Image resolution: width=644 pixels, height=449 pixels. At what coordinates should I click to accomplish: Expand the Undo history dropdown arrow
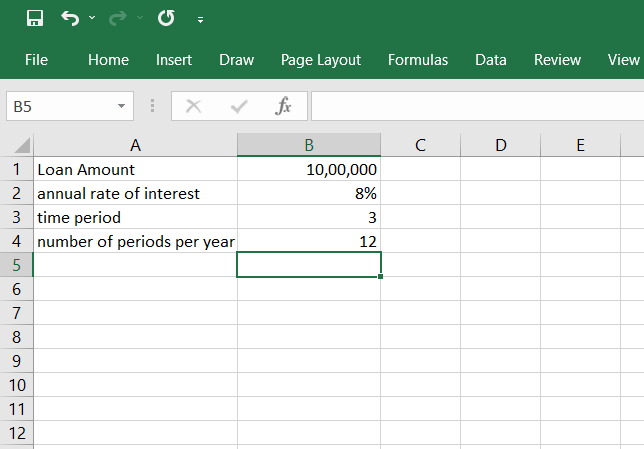92,19
